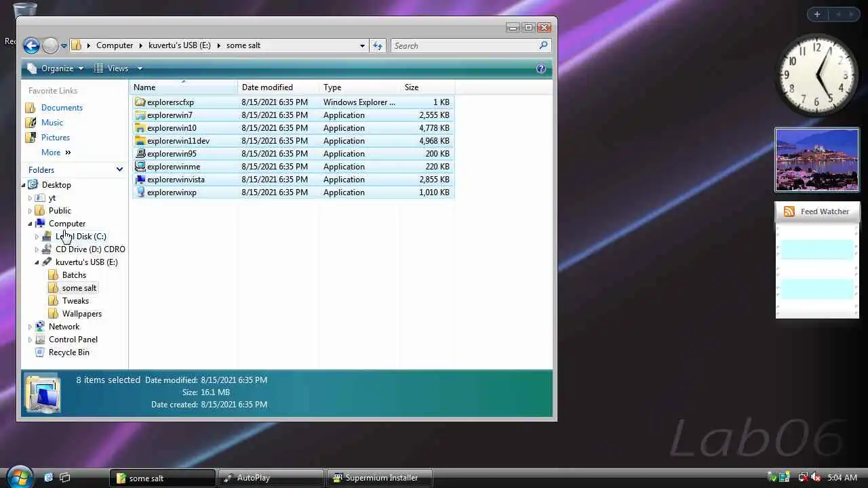
Task: Click the Feed Watcher RSS icon
Action: [x=789, y=211]
